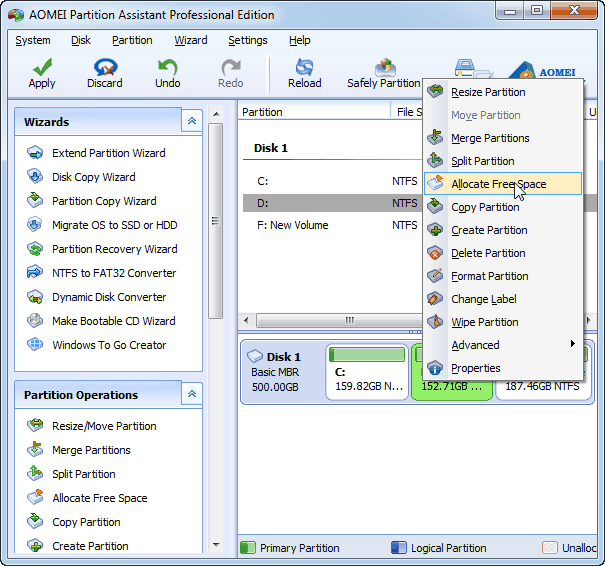This screenshot has height=566, width=605.
Task: Minimize the AOMEI Partition Assistant window
Action: pyautogui.click(x=510, y=11)
